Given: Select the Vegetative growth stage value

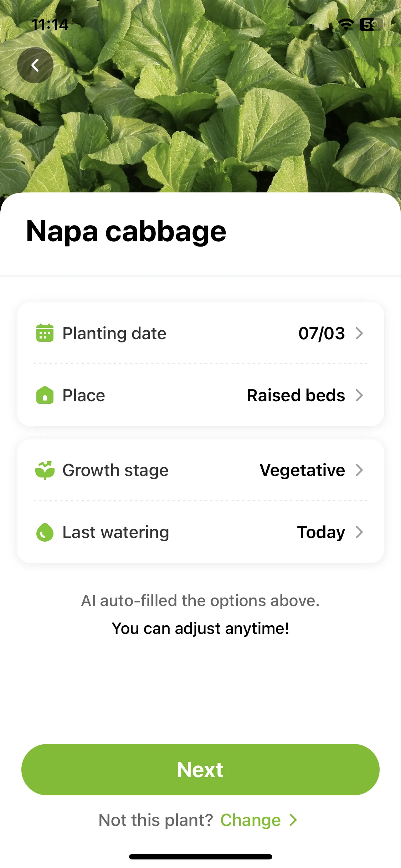Looking at the screenshot, I should (x=302, y=470).
